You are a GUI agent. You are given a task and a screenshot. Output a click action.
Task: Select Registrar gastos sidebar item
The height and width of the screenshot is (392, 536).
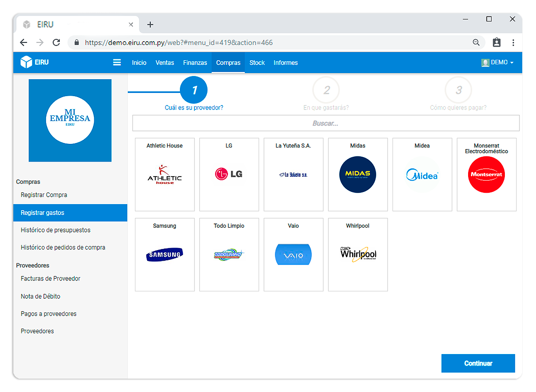point(70,213)
